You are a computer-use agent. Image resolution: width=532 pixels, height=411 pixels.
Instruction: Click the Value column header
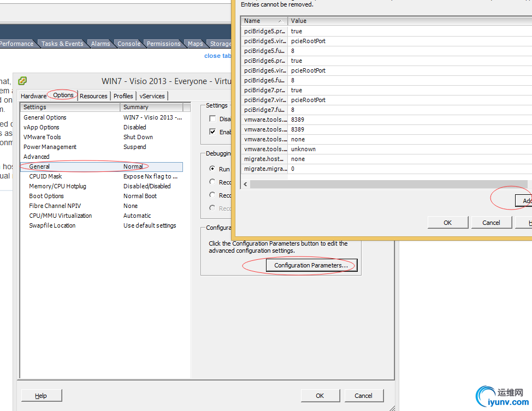[410, 21]
